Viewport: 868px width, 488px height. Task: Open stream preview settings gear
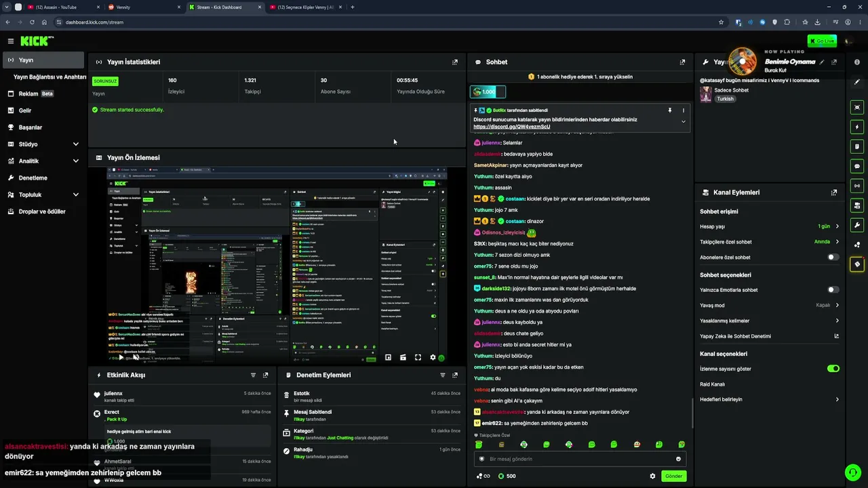tap(433, 357)
